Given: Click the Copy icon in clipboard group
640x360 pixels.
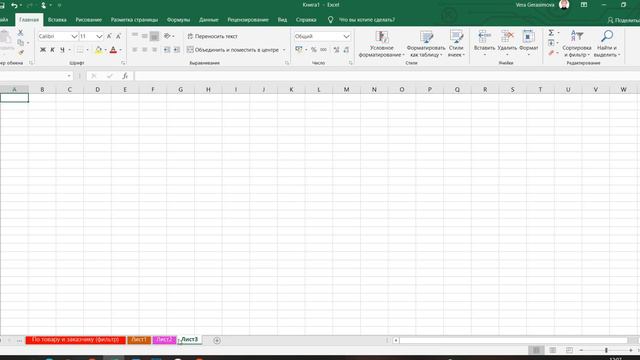Looking at the screenshot, I should (x=20, y=42).
